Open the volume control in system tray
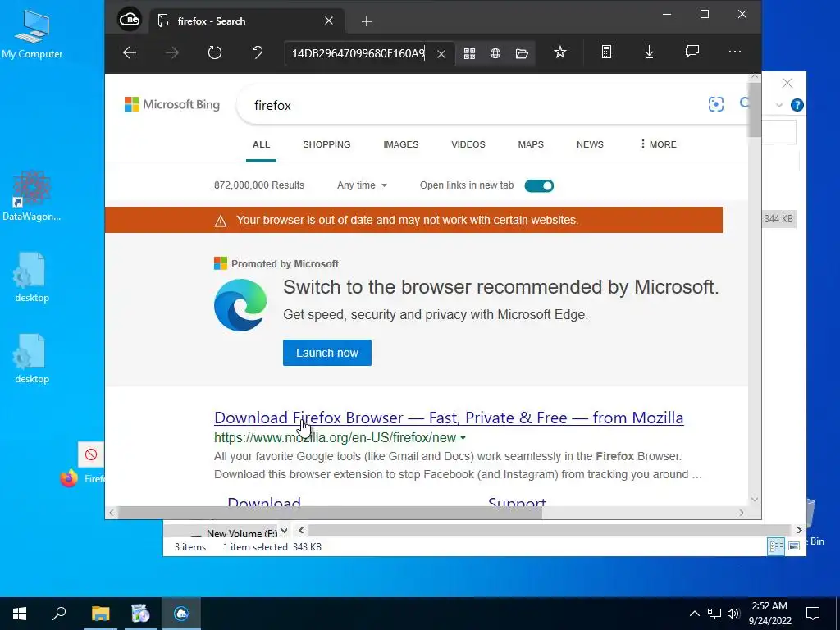This screenshot has width=840, height=630. 733,614
